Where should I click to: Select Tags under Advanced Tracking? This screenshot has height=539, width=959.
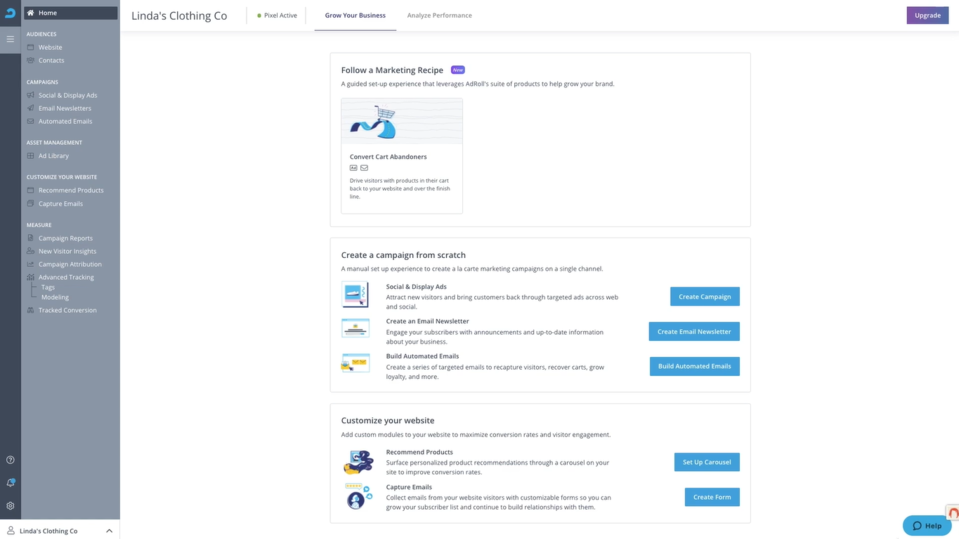click(x=48, y=288)
